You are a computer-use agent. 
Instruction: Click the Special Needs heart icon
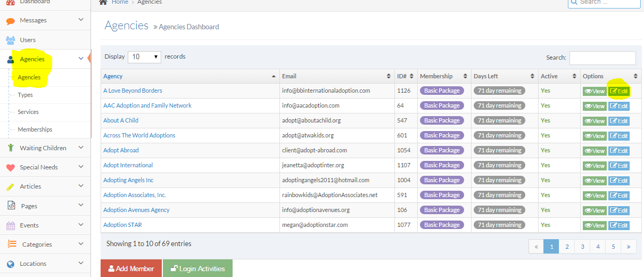click(x=11, y=167)
